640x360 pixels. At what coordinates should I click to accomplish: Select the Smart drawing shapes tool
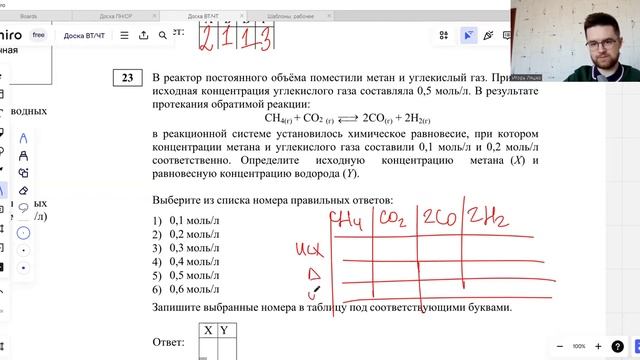pos(23,173)
